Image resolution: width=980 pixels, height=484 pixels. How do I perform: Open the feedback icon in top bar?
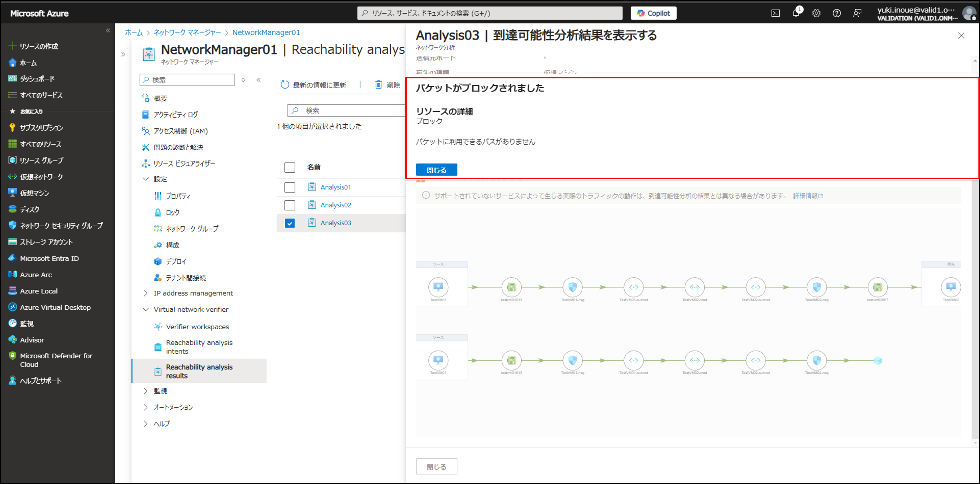(x=857, y=13)
